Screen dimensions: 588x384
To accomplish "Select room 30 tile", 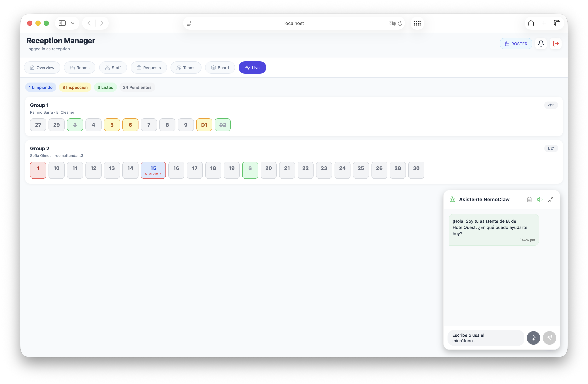I will [416, 170].
